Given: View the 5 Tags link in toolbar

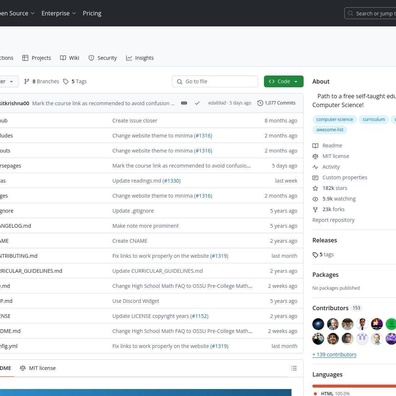Looking at the screenshot, I should [75, 81].
